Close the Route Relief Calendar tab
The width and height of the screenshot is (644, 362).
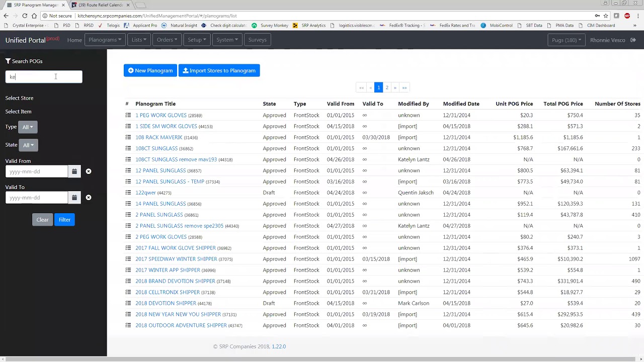point(128,5)
